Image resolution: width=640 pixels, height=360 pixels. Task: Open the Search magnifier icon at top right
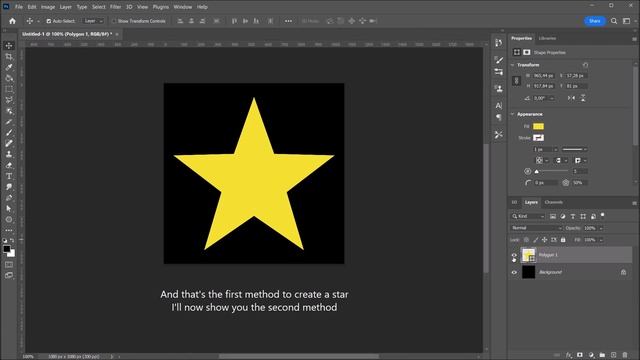614,21
